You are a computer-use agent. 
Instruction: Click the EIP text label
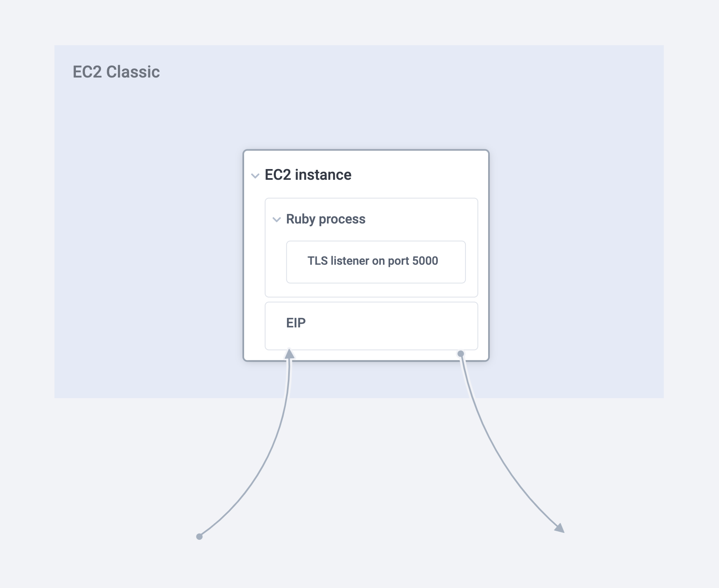pos(296,323)
